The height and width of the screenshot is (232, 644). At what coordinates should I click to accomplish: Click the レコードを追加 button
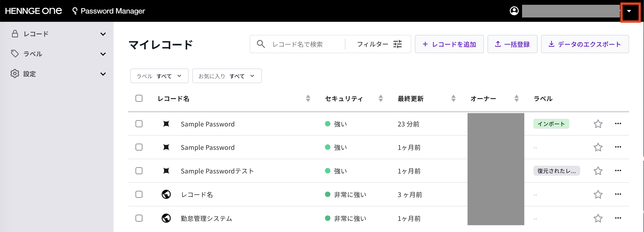click(x=449, y=44)
